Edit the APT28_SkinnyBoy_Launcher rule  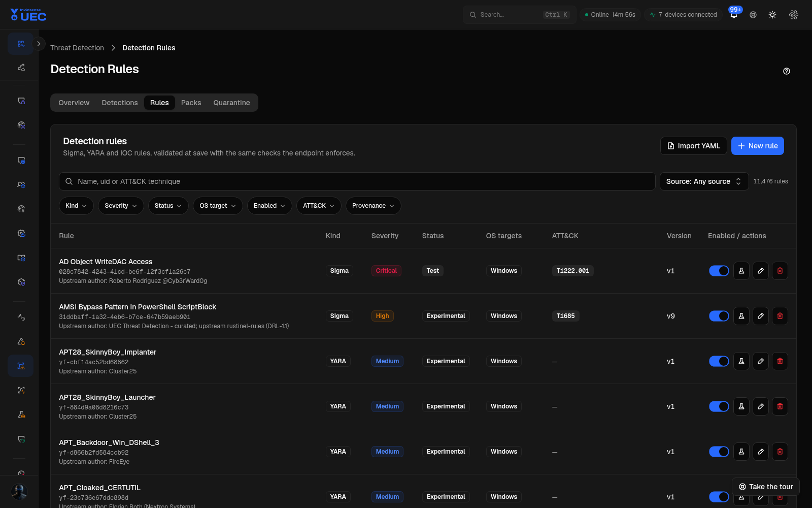761,406
